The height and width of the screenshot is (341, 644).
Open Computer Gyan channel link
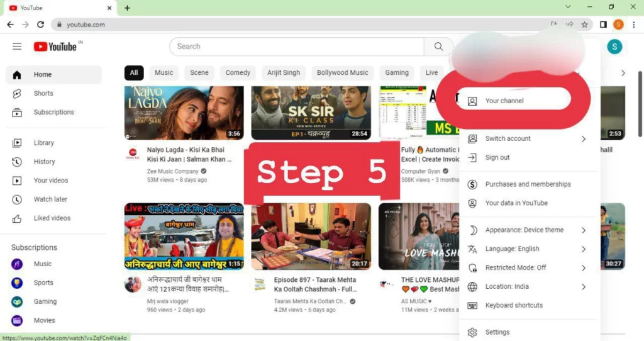421,171
